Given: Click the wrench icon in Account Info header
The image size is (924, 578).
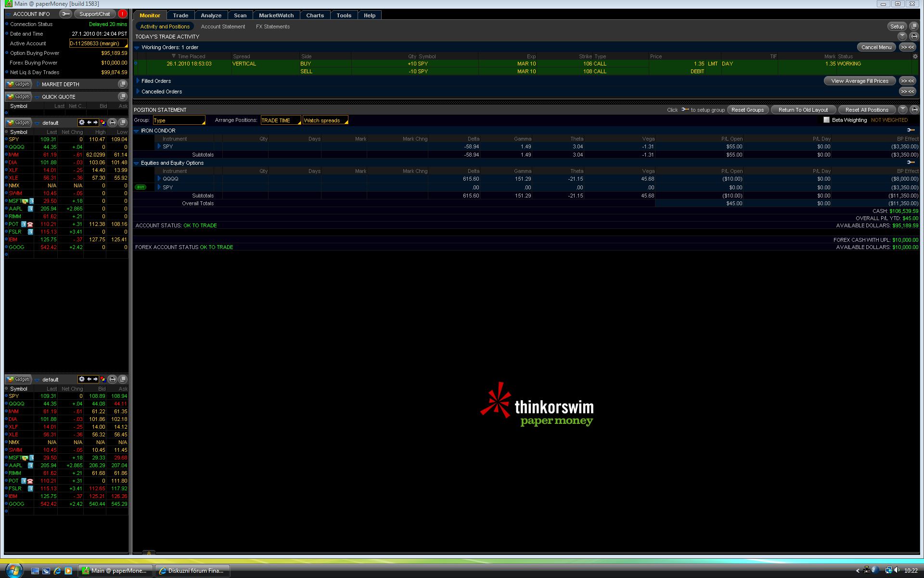Looking at the screenshot, I should point(65,14).
